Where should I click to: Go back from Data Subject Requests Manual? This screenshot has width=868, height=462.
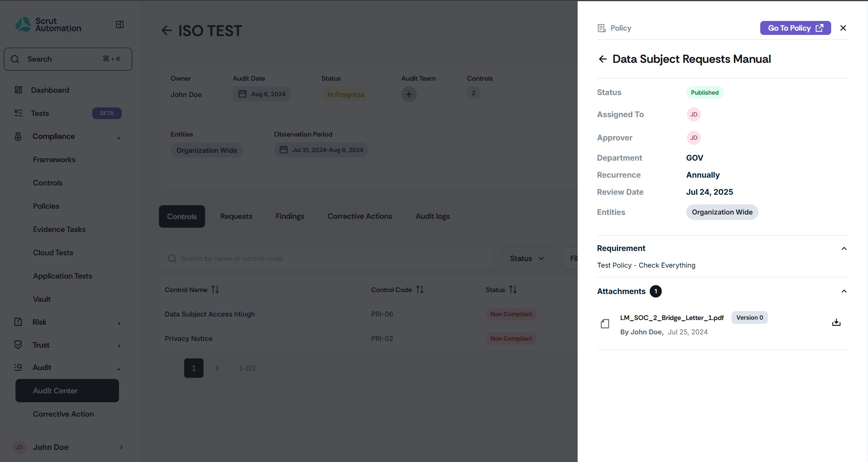coord(603,59)
